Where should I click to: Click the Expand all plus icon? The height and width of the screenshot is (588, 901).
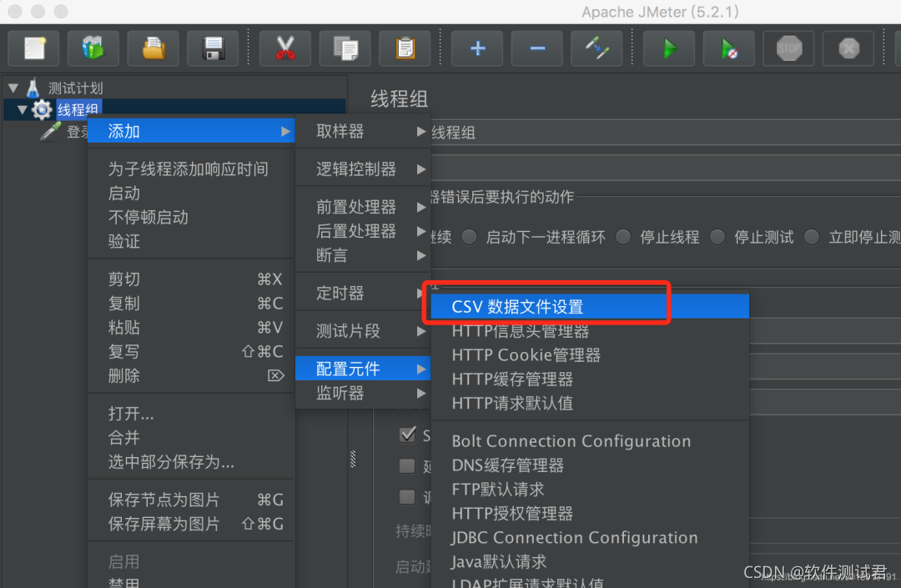tap(477, 48)
